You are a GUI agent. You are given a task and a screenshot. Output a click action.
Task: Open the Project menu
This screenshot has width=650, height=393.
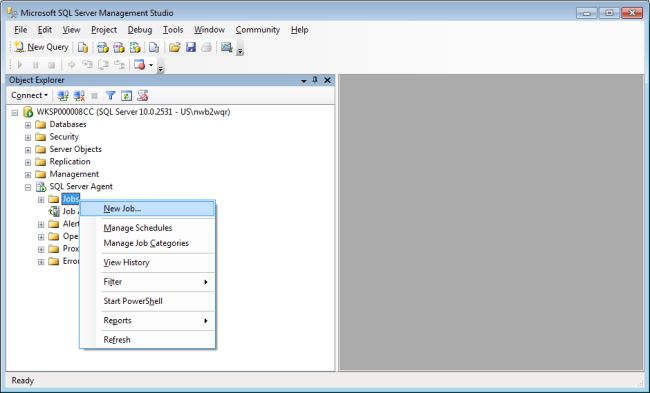click(104, 30)
